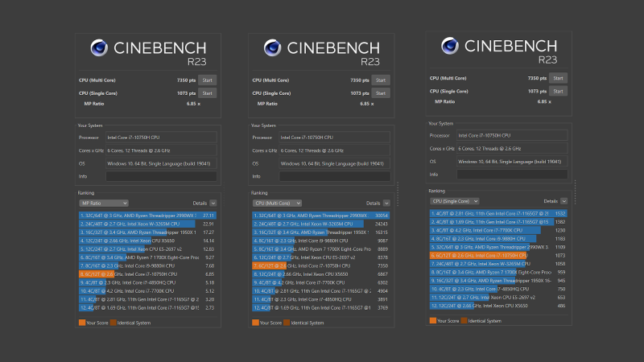This screenshot has height=362, width=644.
Task: Select Xeon X5650 row scoring 6867
Action: (x=320, y=274)
